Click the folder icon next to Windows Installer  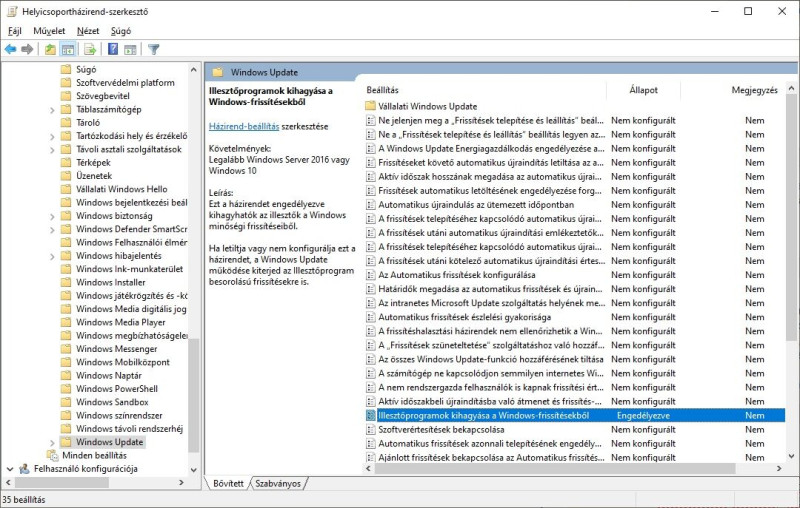[x=66, y=282]
